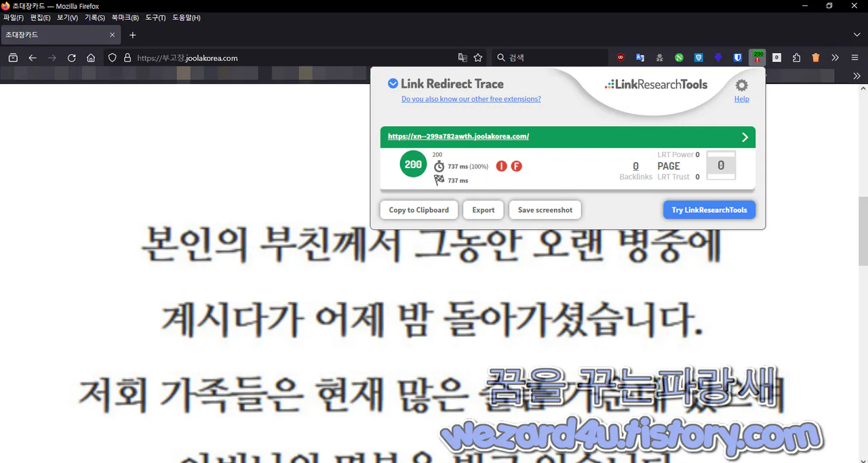868x463 pixels.
Task: Open the Extensions puzzle piece menu
Action: pos(797,58)
